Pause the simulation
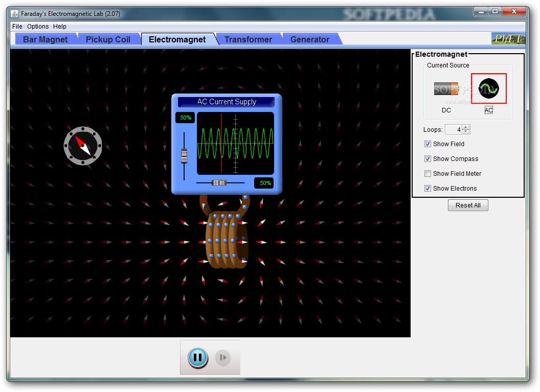Screen dimensions: 540x392 pyautogui.click(x=198, y=358)
